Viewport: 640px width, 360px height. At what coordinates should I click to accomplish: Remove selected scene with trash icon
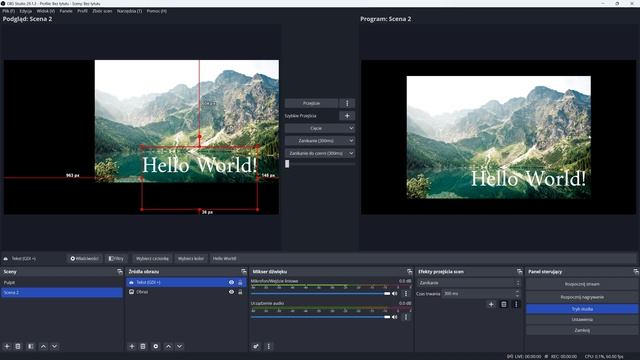[18, 346]
